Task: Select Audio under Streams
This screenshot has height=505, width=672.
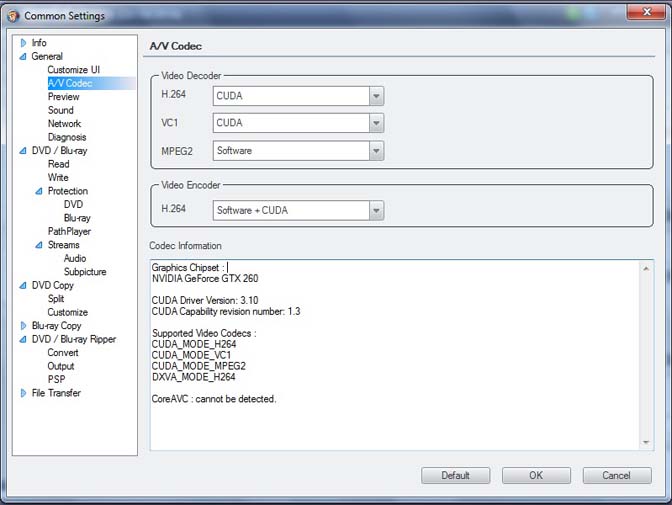Action: pyautogui.click(x=75, y=259)
